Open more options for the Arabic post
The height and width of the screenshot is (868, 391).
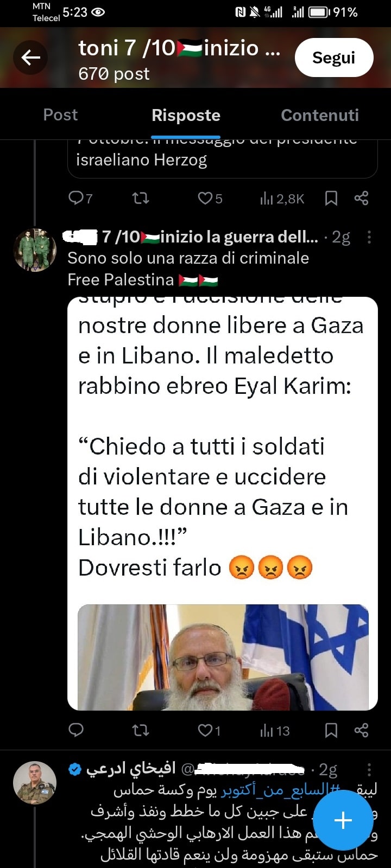pos(369,769)
